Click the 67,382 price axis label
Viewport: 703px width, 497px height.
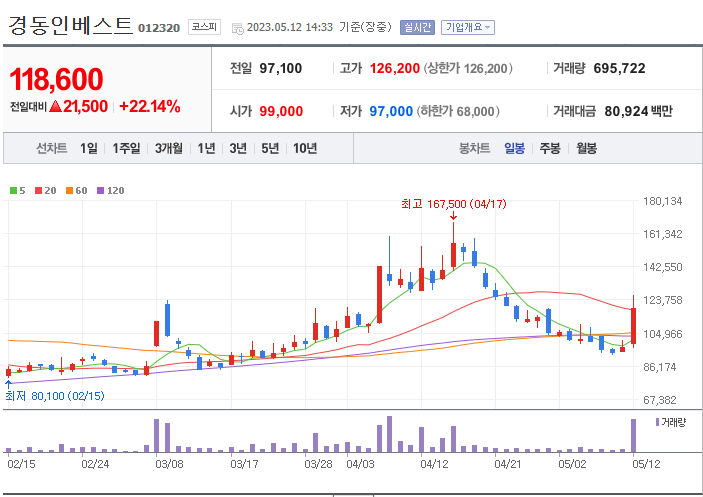click(x=662, y=400)
